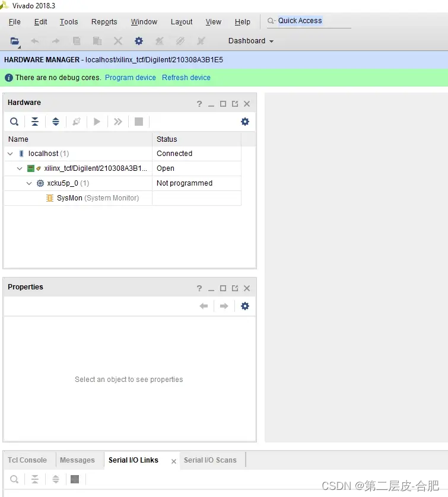Open the Tools menu
The height and width of the screenshot is (497, 448).
click(x=69, y=22)
